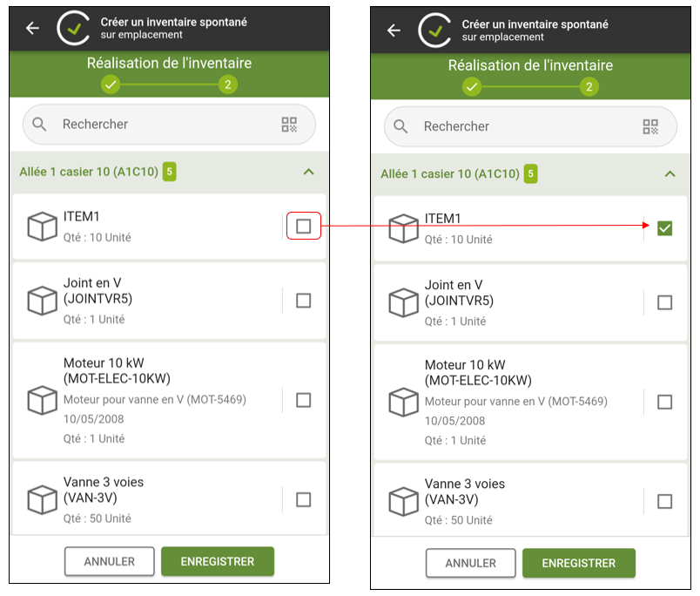Viewport: 700px width, 596px height.
Task: Click 'Réalisation de l'inventaire' heading, left screen
Action: [x=169, y=63]
